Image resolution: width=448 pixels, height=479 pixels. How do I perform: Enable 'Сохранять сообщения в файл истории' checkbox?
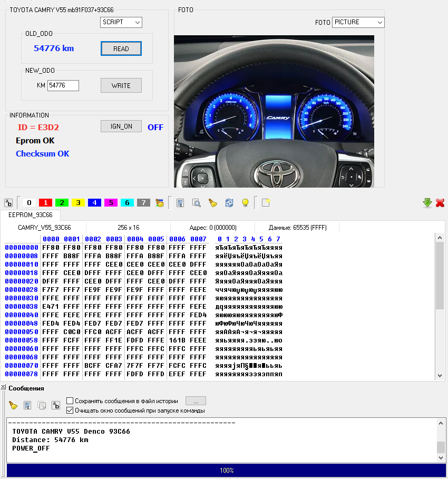coord(70,401)
